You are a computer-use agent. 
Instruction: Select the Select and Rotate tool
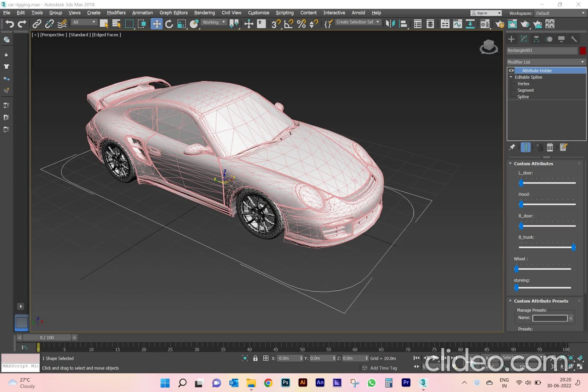pyautogui.click(x=169, y=24)
